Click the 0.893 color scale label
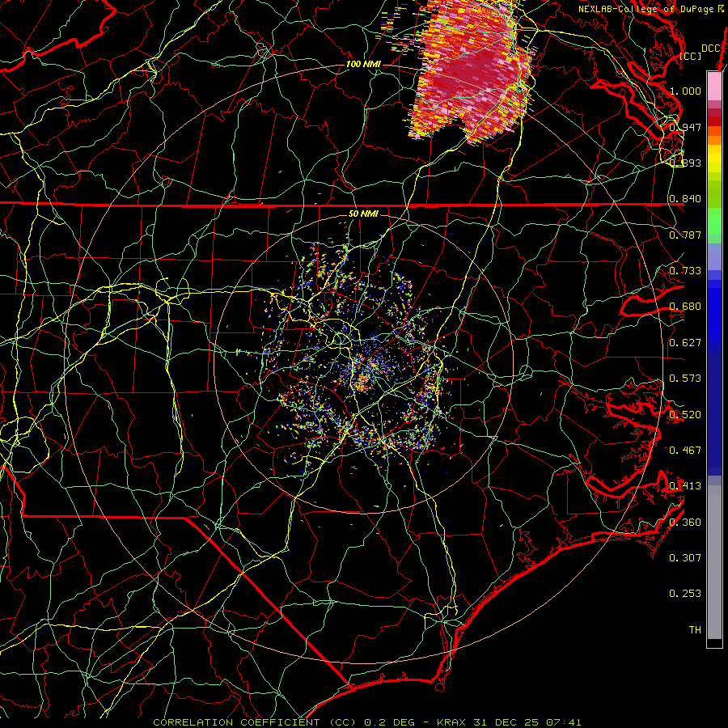The height and width of the screenshot is (728, 728). pos(686,163)
